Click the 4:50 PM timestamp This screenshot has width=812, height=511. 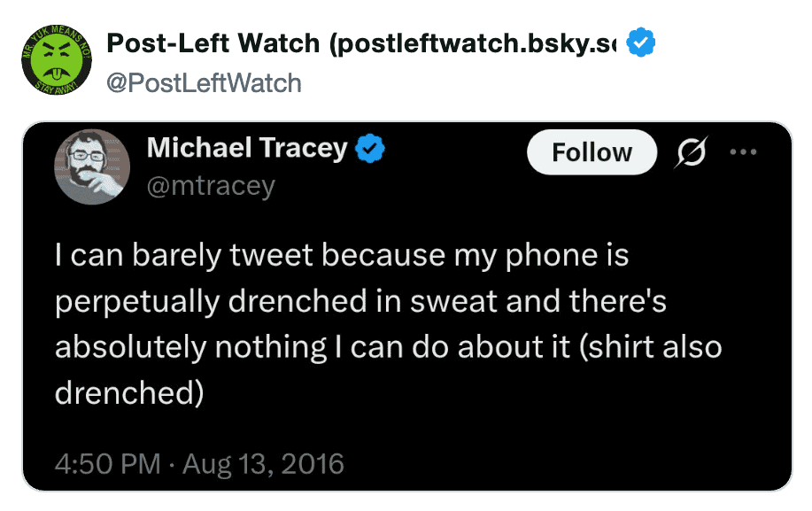click(107, 463)
